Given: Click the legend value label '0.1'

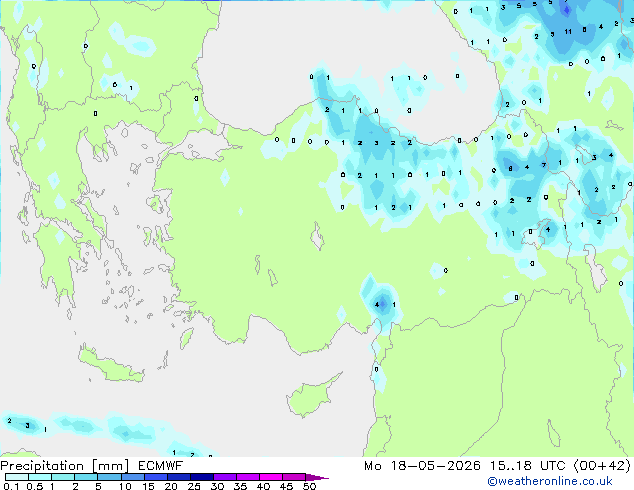Looking at the screenshot, I should click(x=11, y=486).
